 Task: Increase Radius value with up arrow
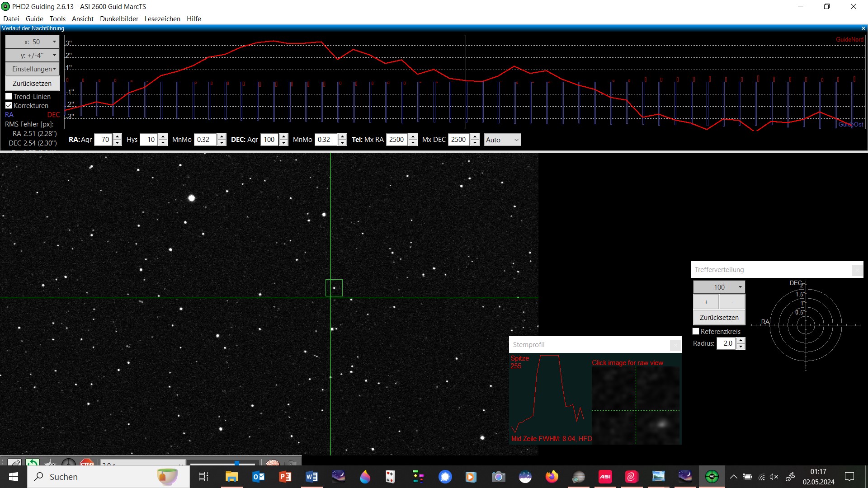point(741,341)
